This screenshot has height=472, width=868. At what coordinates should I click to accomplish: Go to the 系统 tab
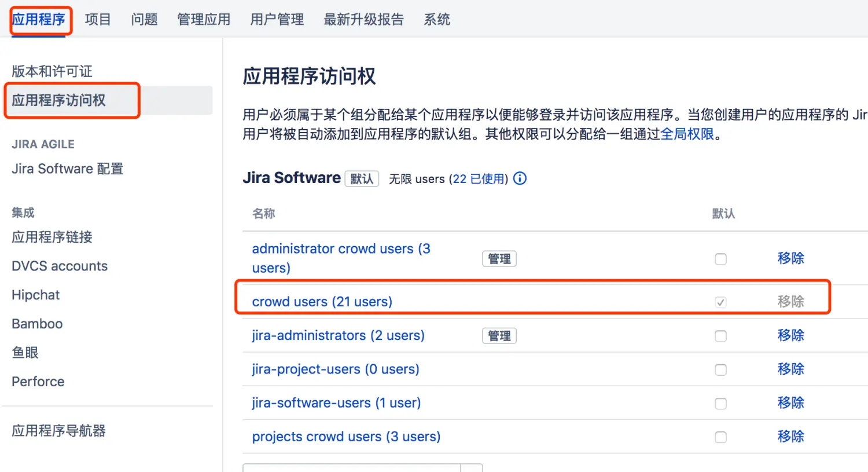pos(436,20)
